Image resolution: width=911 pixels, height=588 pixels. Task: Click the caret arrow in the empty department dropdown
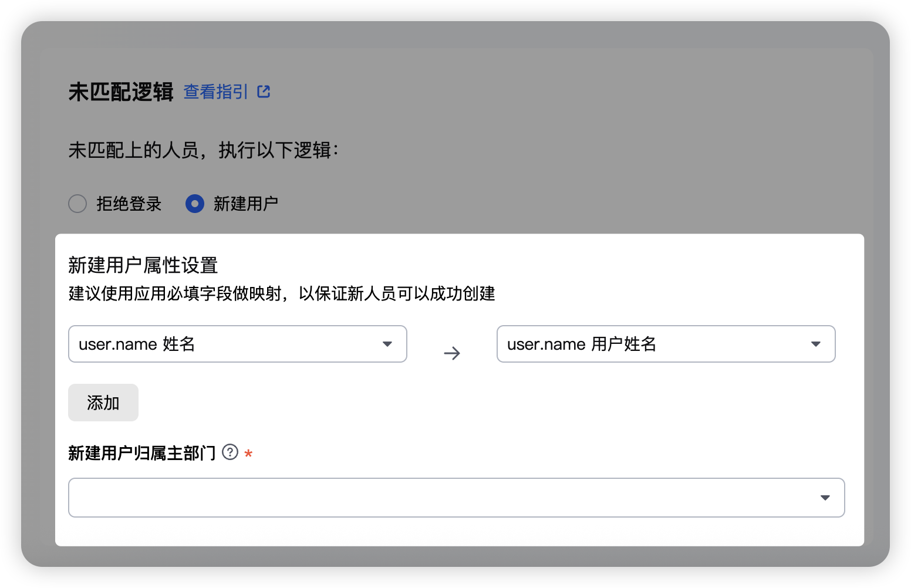click(x=825, y=498)
